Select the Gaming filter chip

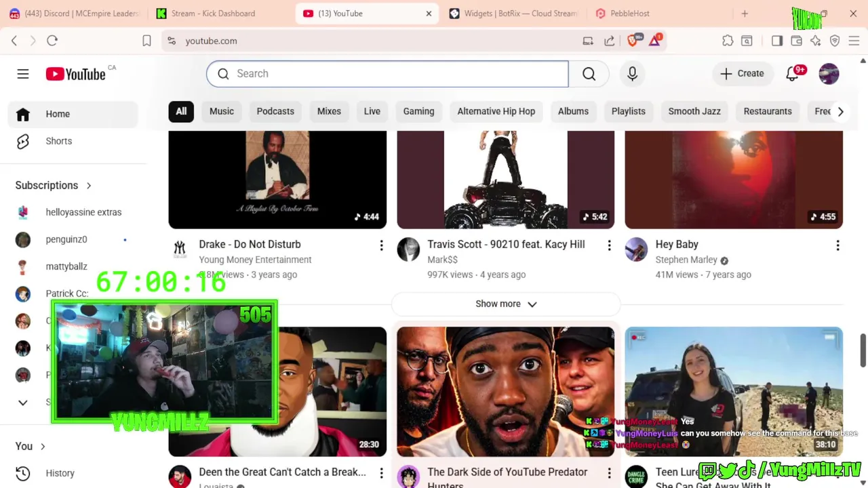pyautogui.click(x=418, y=111)
